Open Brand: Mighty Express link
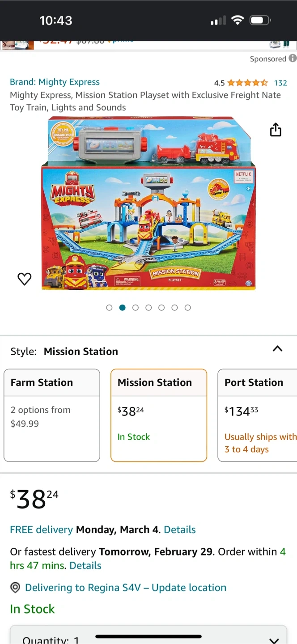The image size is (297, 644). (55, 82)
